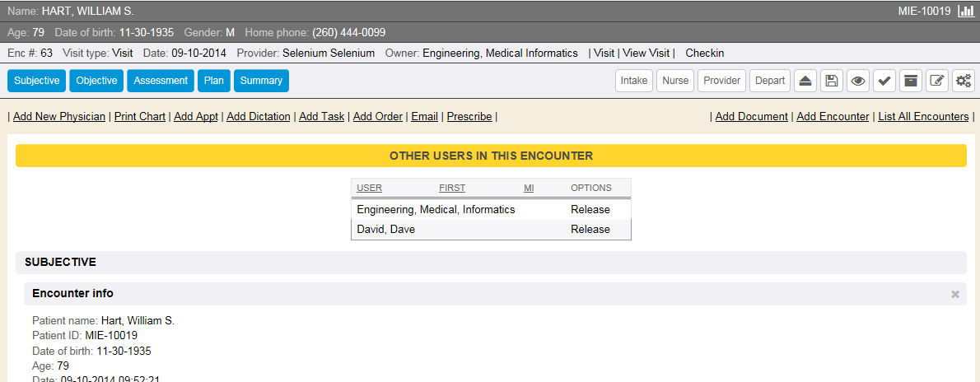Save the encounter with the floppy disk icon

point(832,81)
